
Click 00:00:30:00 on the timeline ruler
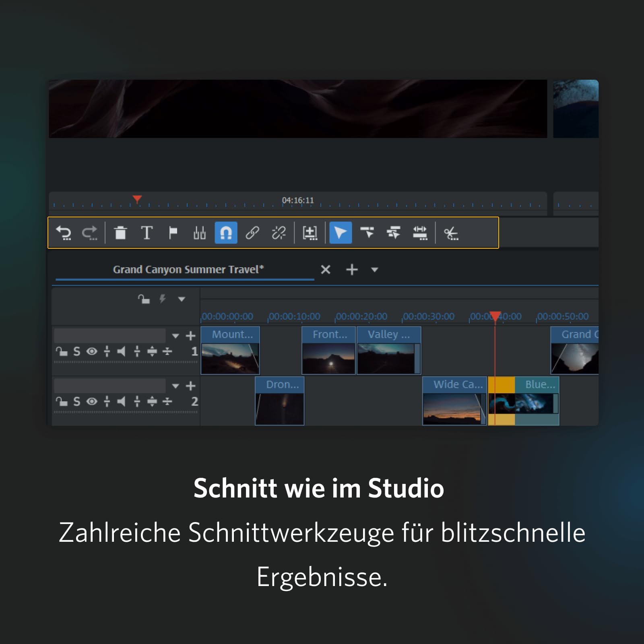click(x=429, y=316)
